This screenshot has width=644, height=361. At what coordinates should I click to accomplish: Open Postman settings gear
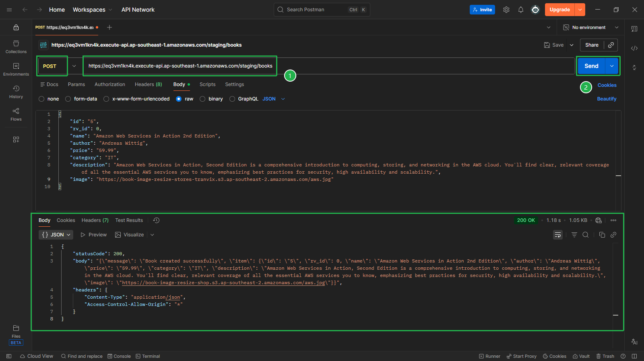tap(506, 10)
